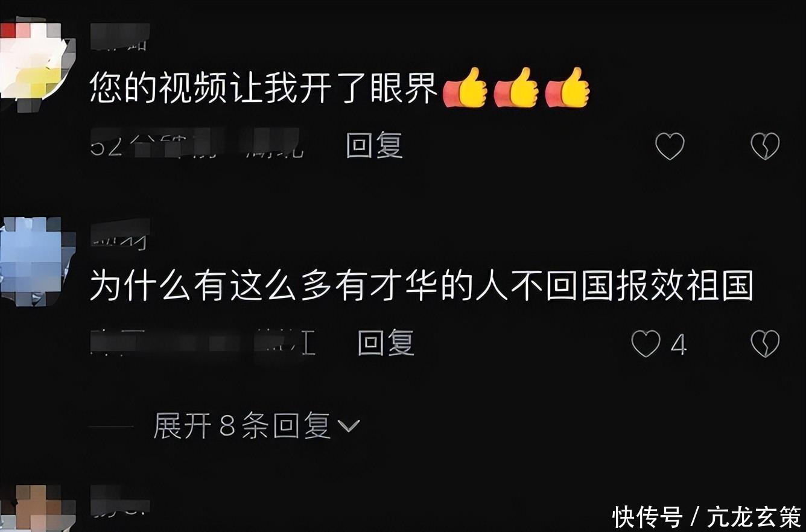Click the first comment's blurred 52分钟 timestamp
Viewport: 806px width, 532px height.
(197, 145)
